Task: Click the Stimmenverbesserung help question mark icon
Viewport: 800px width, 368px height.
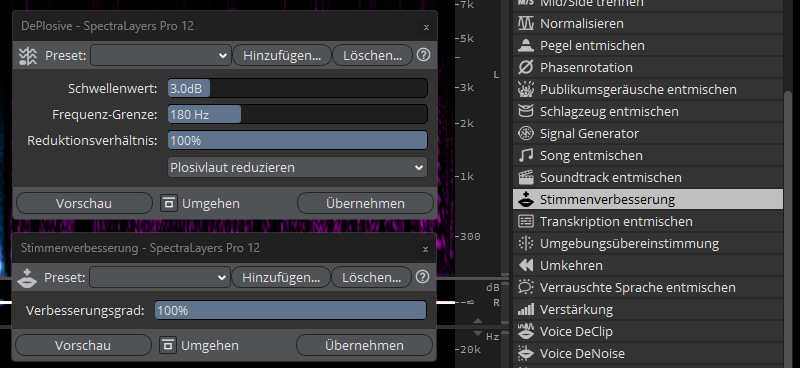Action: [422, 277]
